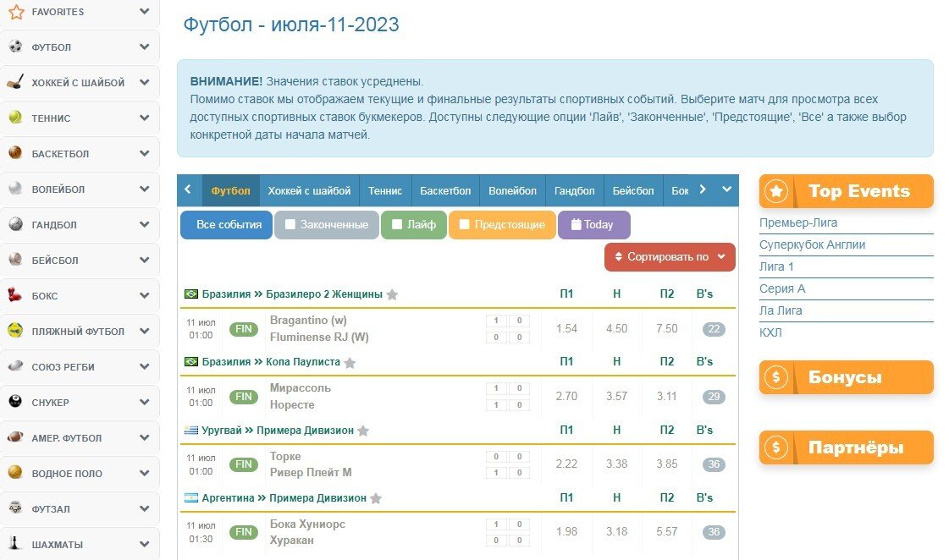Favorite the Бразилеро 2 Женщины league star

pos(392,294)
